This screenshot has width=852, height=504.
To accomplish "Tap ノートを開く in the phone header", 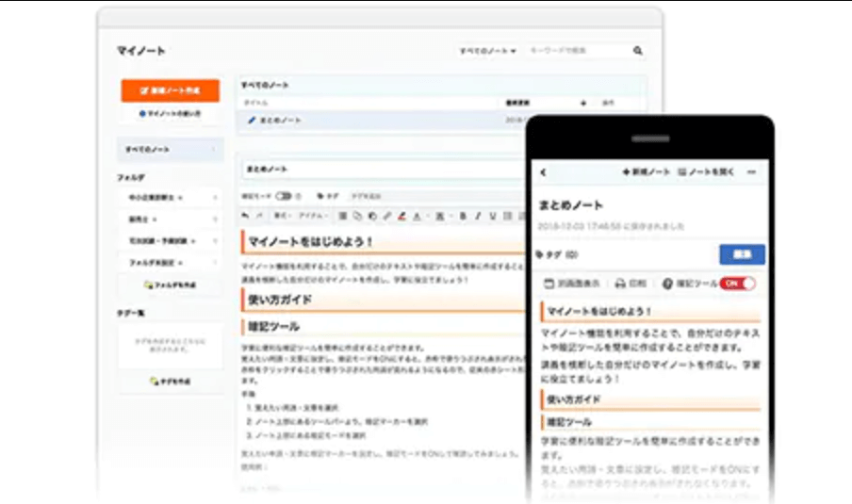I will click(x=706, y=172).
